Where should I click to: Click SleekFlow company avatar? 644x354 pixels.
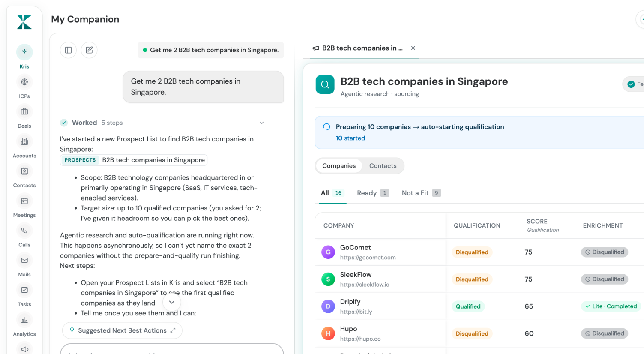(x=328, y=279)
